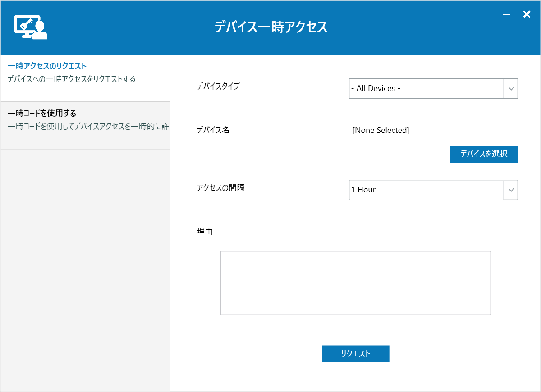
Task: Submit with the リクエスト button
Action: 355,354
